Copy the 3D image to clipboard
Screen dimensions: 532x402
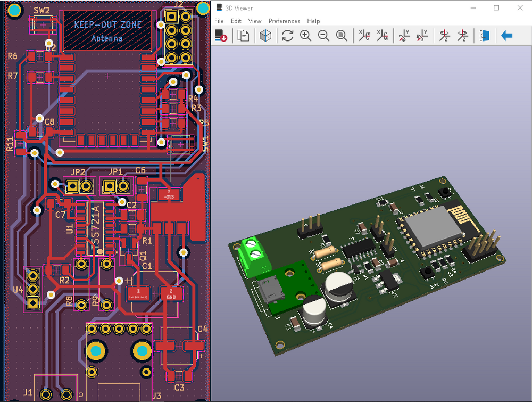click(x=244, y=36)
